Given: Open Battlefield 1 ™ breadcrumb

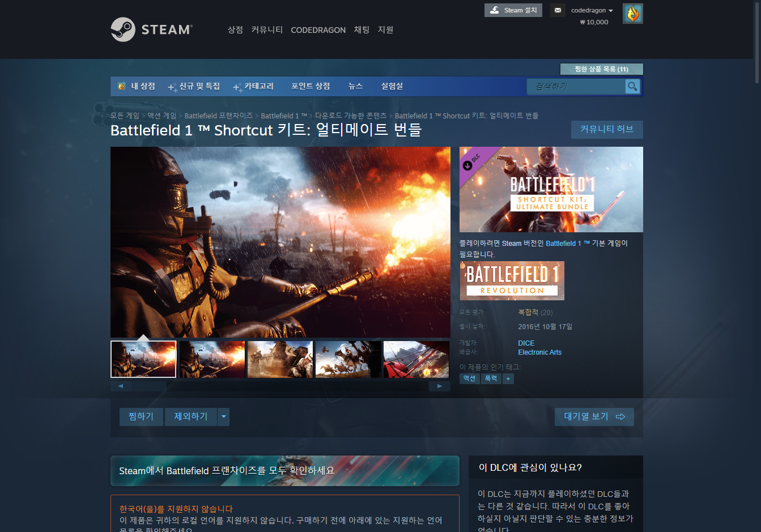Looking at the screenshot, I should click(284, 116).
